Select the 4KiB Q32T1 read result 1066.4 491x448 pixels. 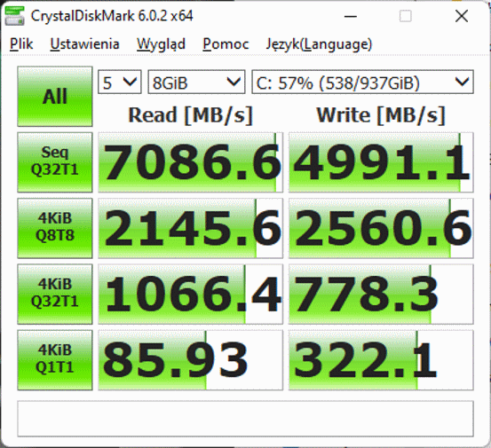click(190, 294)
